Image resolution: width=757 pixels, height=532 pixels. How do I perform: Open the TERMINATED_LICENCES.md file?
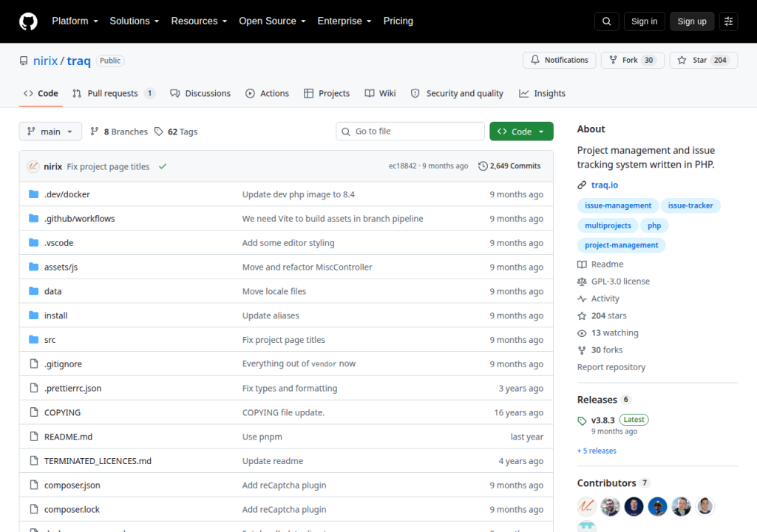[98, 461]
